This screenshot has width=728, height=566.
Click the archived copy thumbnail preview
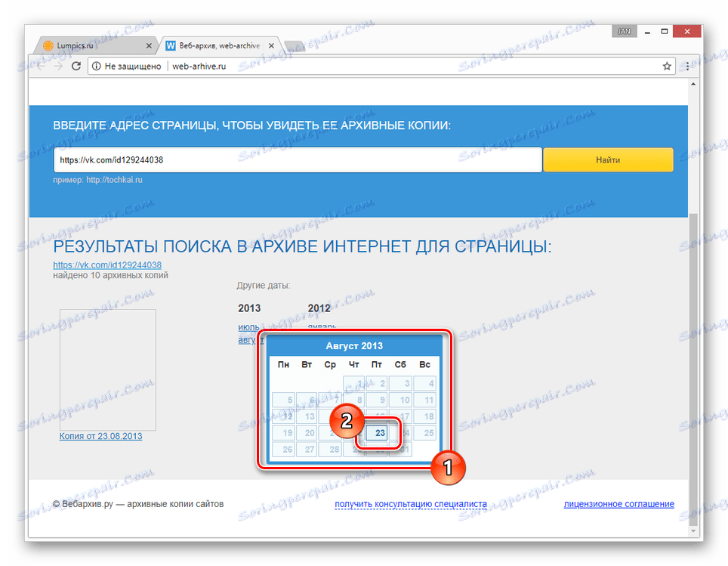pyautogui.click(x=108, y=370)
